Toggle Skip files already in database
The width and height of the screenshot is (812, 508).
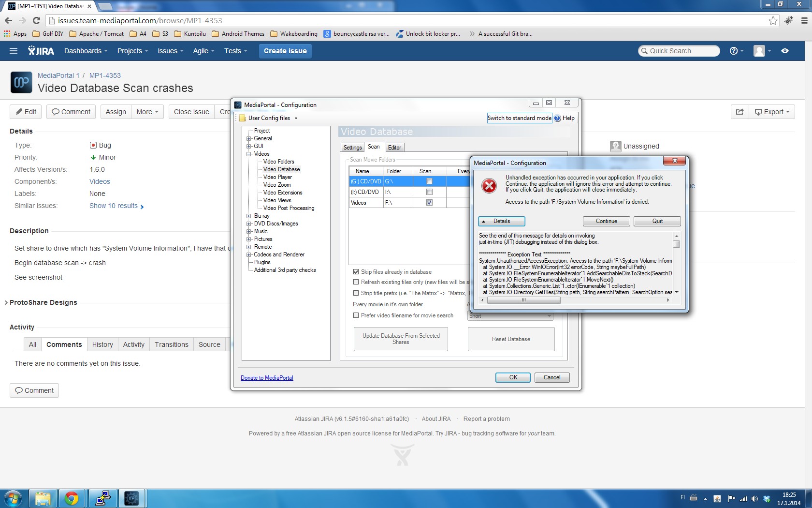[356, 272]
